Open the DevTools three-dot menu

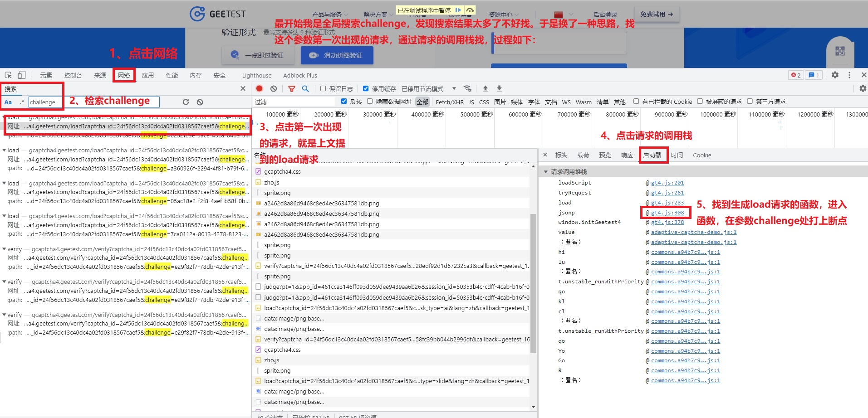(x=849, y=75)
